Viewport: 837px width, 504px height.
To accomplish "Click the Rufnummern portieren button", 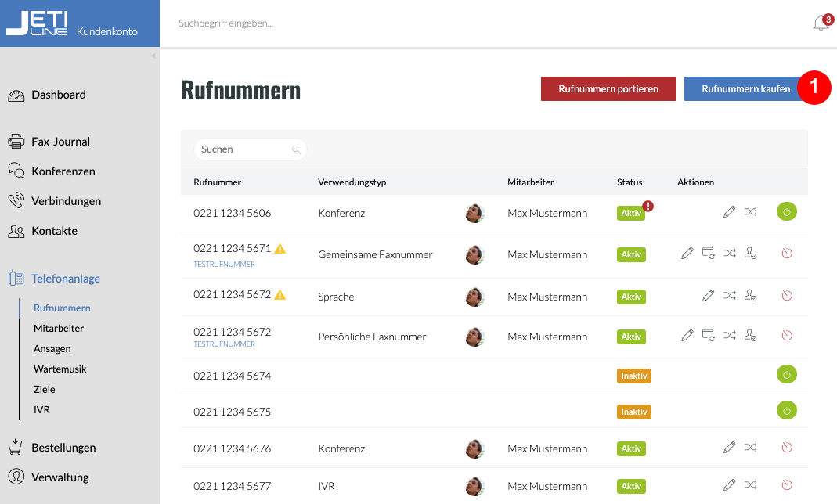I will pos(608,89).
